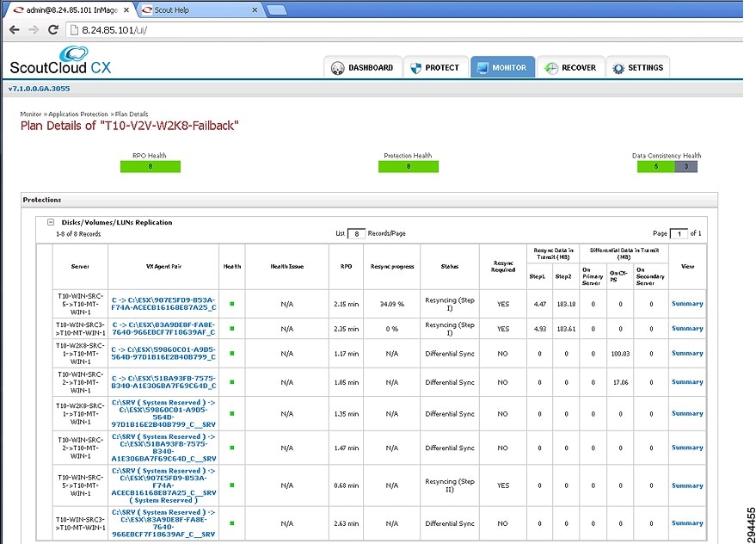Open Summary for the 2.15 min RPO row
Viewport: 756px width, 544px height.
(x=687, y=304)
